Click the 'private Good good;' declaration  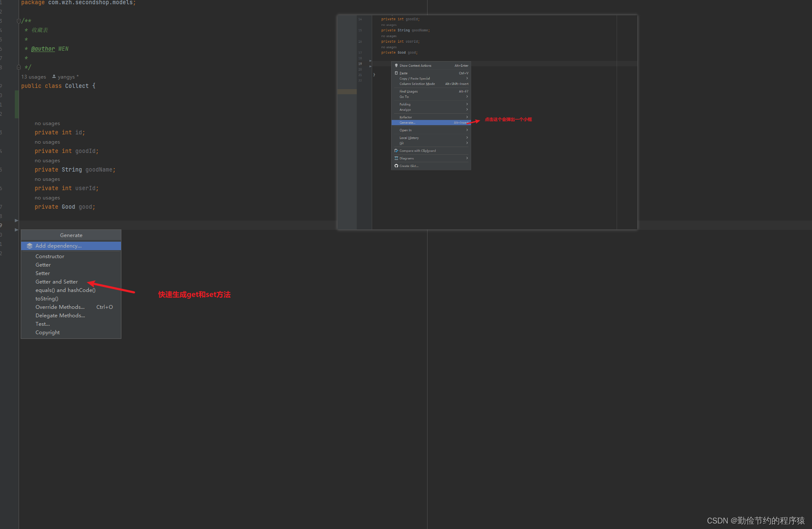click(65, 207)
